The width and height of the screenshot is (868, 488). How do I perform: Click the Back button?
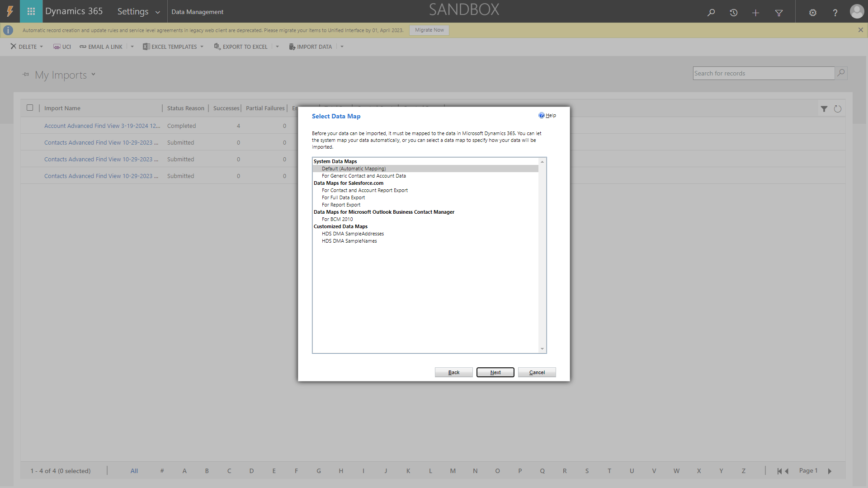coord(454,372)
